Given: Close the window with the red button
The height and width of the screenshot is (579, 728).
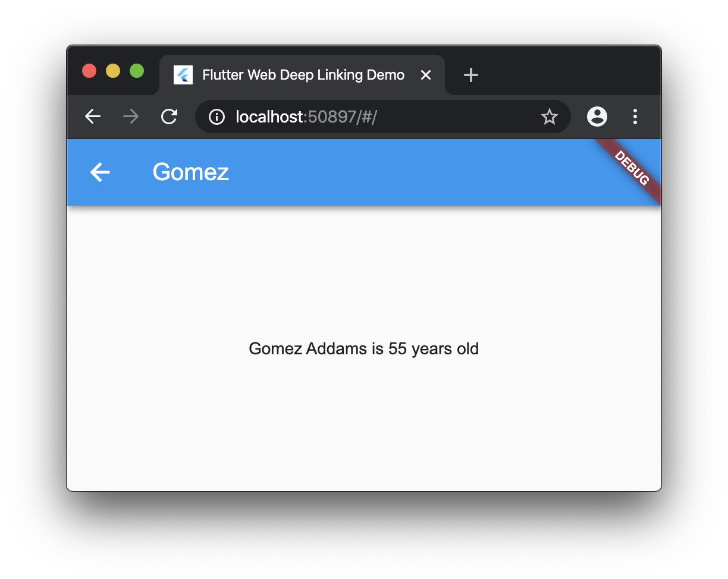Looking at the screenshot, I should (89, 71).
